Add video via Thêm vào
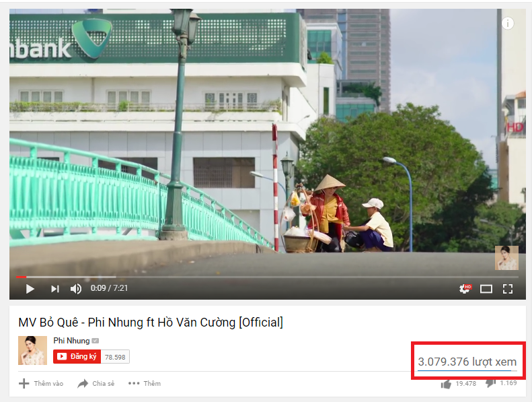Screen dimensions: 532x402 pyautogui.click(x=41, y=383)
